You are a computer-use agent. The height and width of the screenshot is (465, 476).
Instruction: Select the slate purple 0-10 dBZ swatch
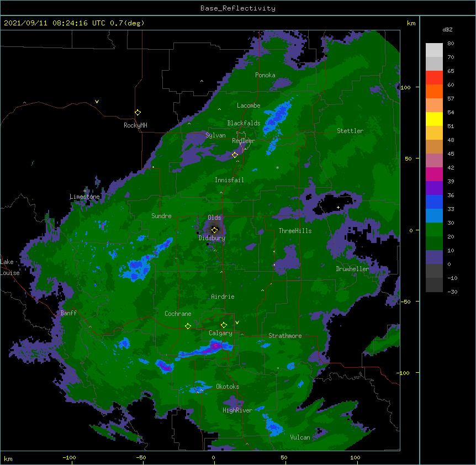point(434,257)
